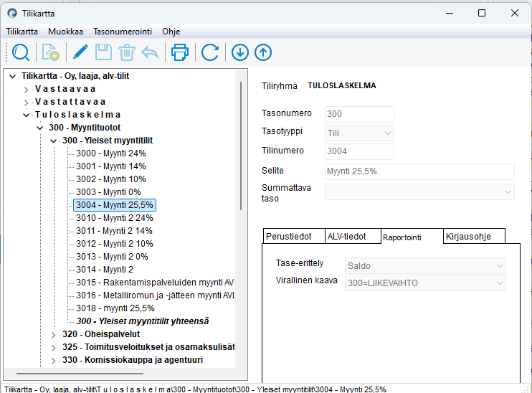
Task: Expand the Vastaavaa tree node
Action: [x=26, y=90]
